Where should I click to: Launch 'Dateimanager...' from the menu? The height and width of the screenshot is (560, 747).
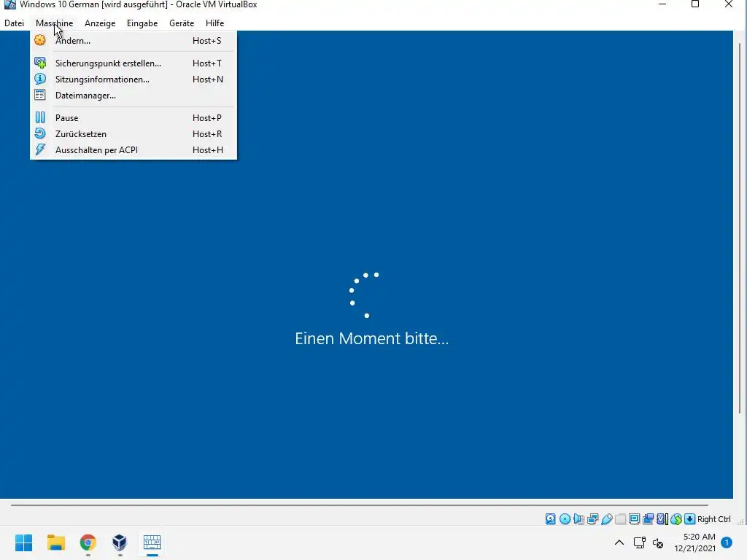click(133, 96)
